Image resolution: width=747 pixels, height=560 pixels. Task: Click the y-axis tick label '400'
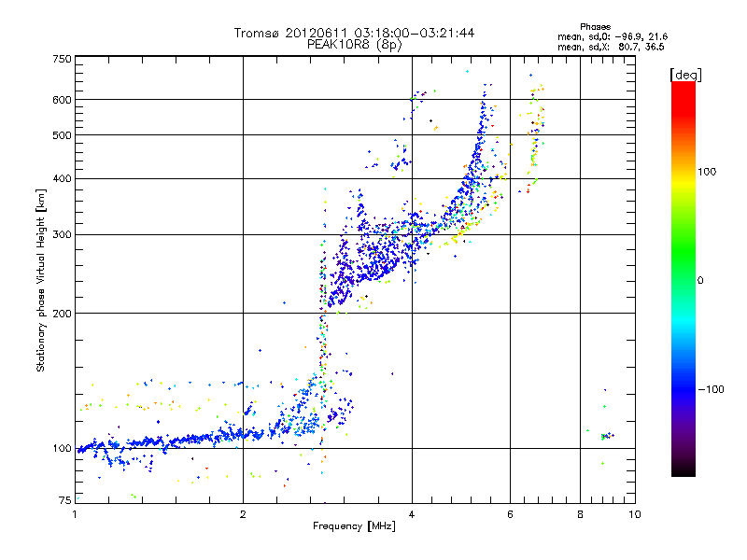click(x=62, y=178)
